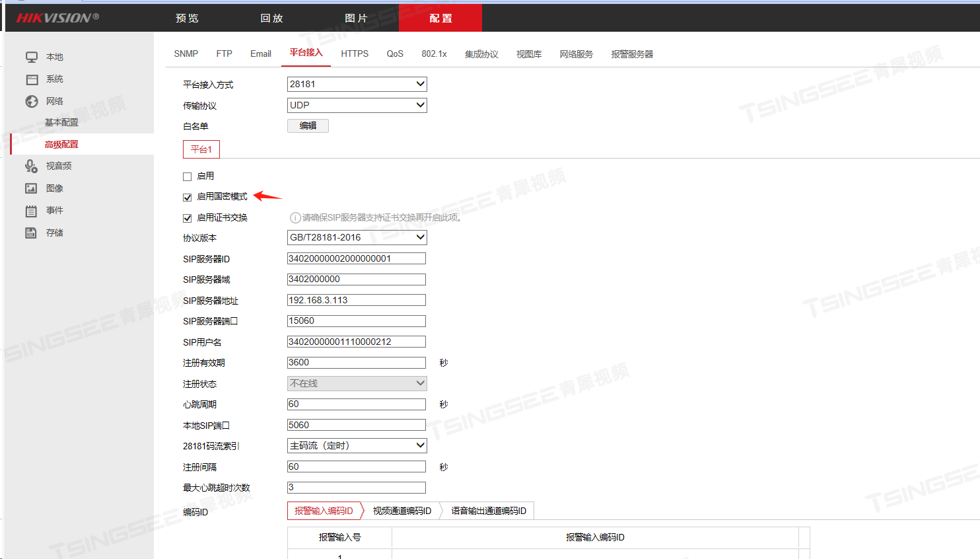The height and width of the screenshot is (559, 980).
Task: Click the 图像 picture icon in sidebar
Action: (x=31, y=188)
